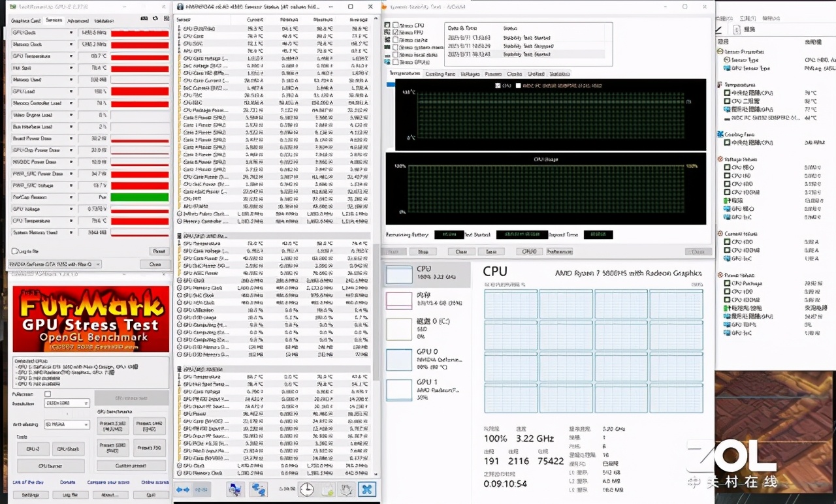Open FurMark Anti-aliasing dropdown

coord(67,424)
